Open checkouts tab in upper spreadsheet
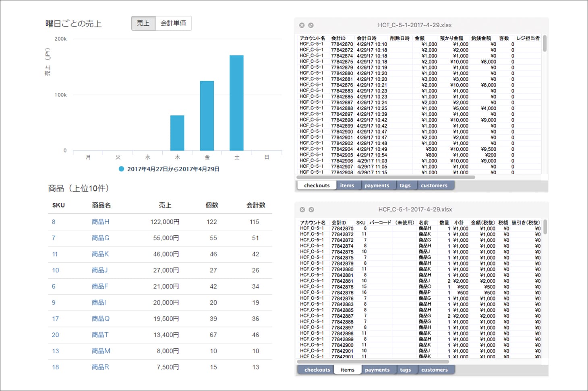The image size is (588, 391). pyautogui.click(x=317, y=185)
